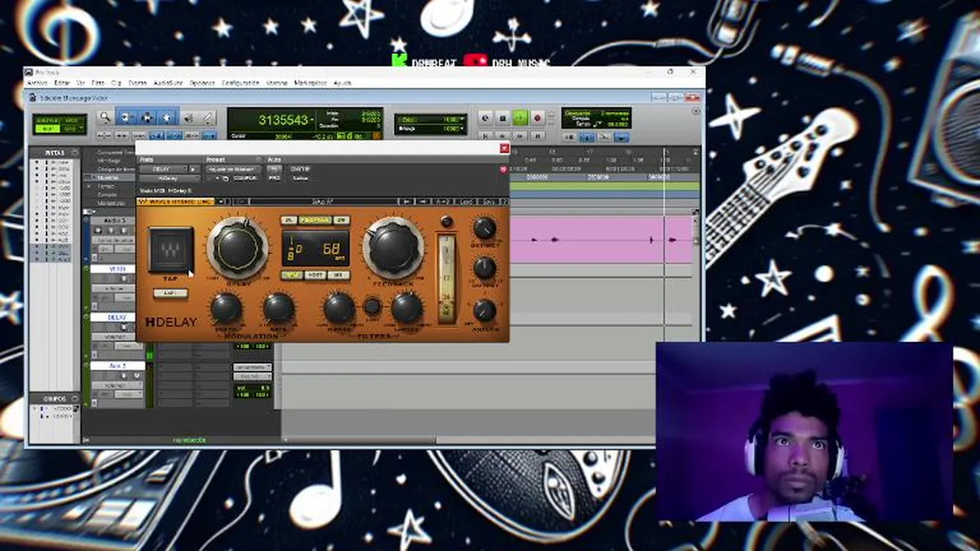Open the Archivo menu
This screenshot has height=551, width=980.
click(37, 83)
